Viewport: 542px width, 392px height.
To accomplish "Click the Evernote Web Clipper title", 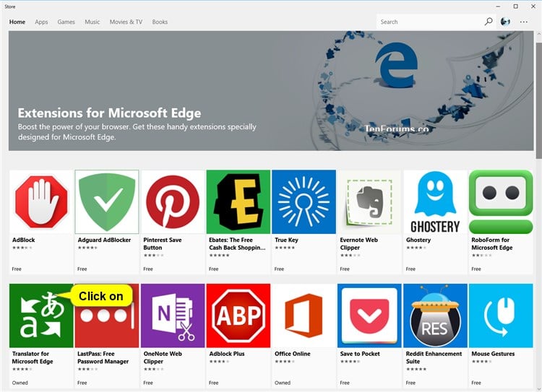I will 358,243.
